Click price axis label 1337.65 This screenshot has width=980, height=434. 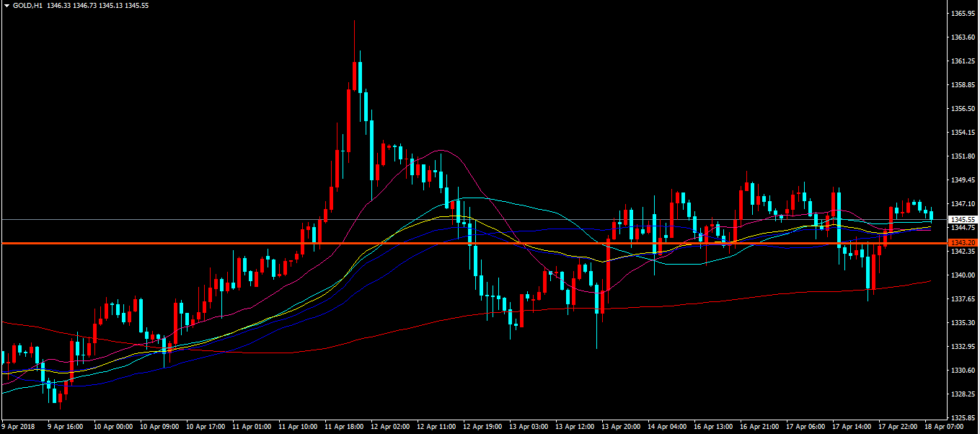pos(963,299)
